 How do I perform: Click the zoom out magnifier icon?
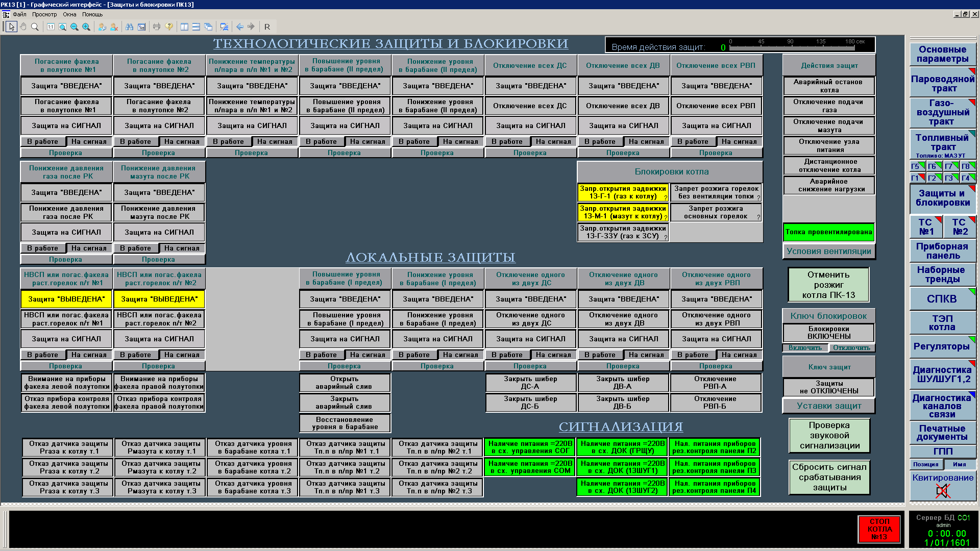75,27
